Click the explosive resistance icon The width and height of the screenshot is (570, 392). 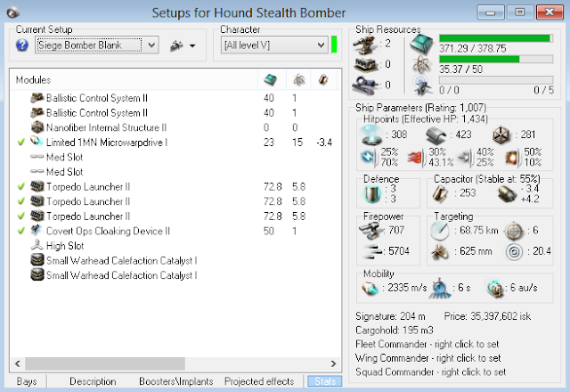point(513,158)
